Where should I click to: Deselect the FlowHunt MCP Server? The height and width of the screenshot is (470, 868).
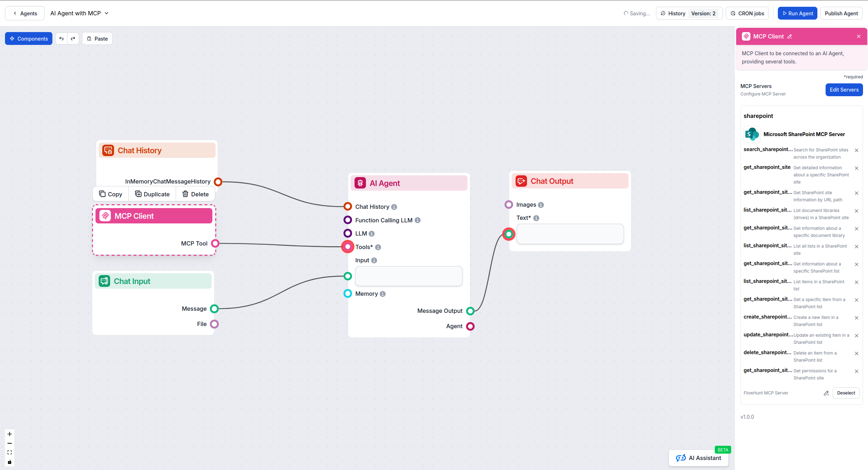(846, 393)
